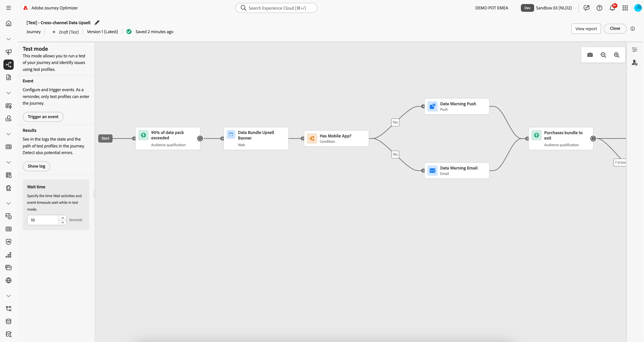
Task: Open the Journeys icon in sidebar
Action: 9,64
